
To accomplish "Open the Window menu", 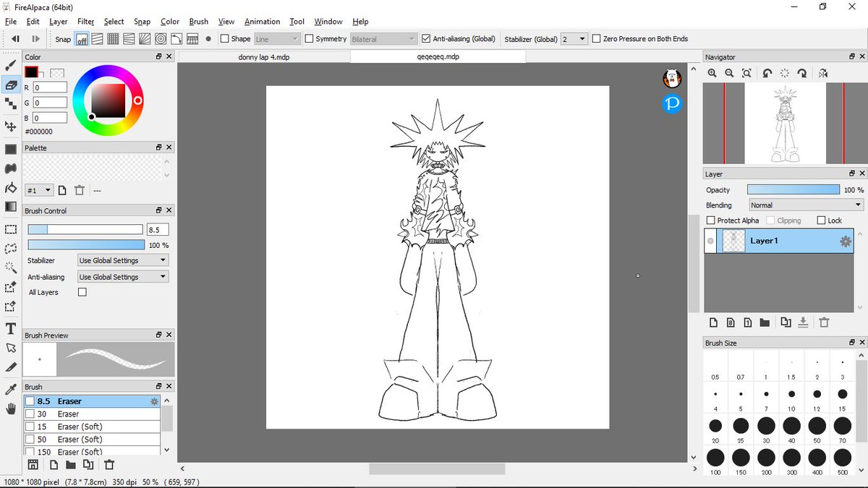I will coord(328,22).
